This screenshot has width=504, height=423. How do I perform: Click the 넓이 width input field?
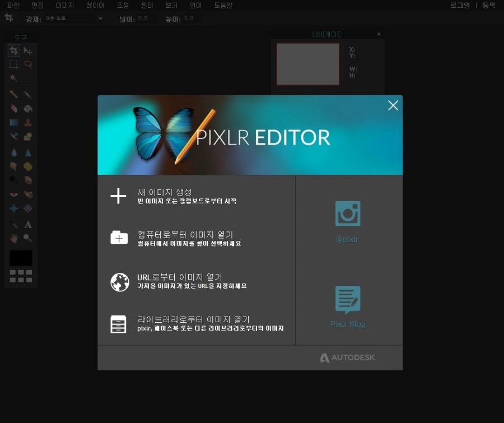click(146, 18)
